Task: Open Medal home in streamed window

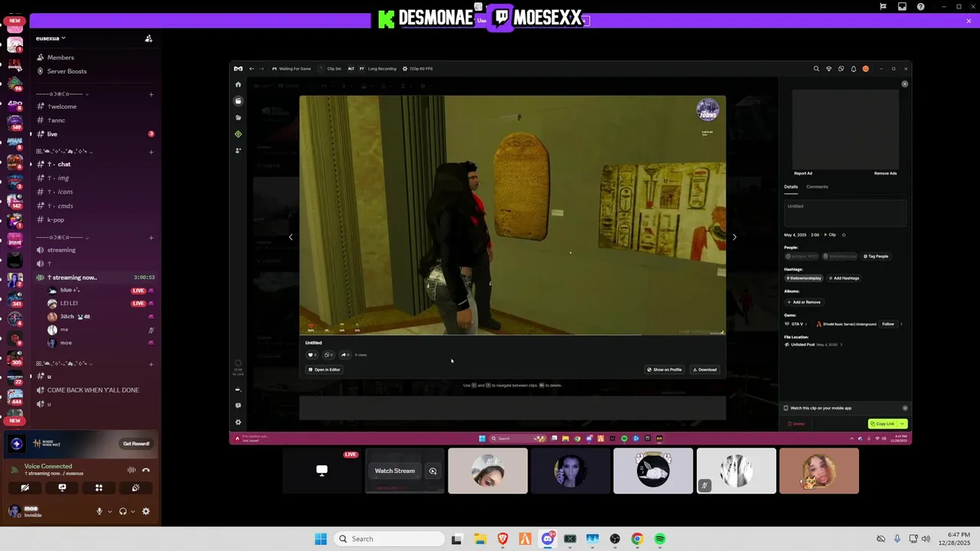Action: click(x=238, y=84)
